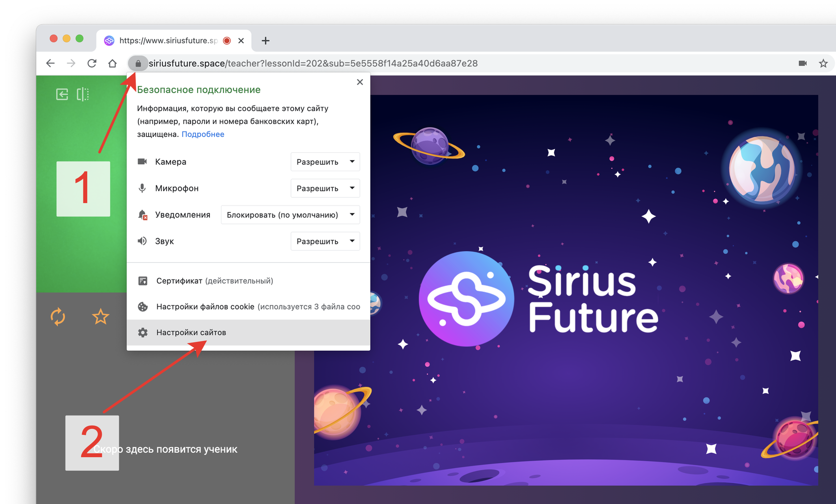Viewport: 836px width, 504px height.
Task: Click the browser back arrow
Action: 50,63
